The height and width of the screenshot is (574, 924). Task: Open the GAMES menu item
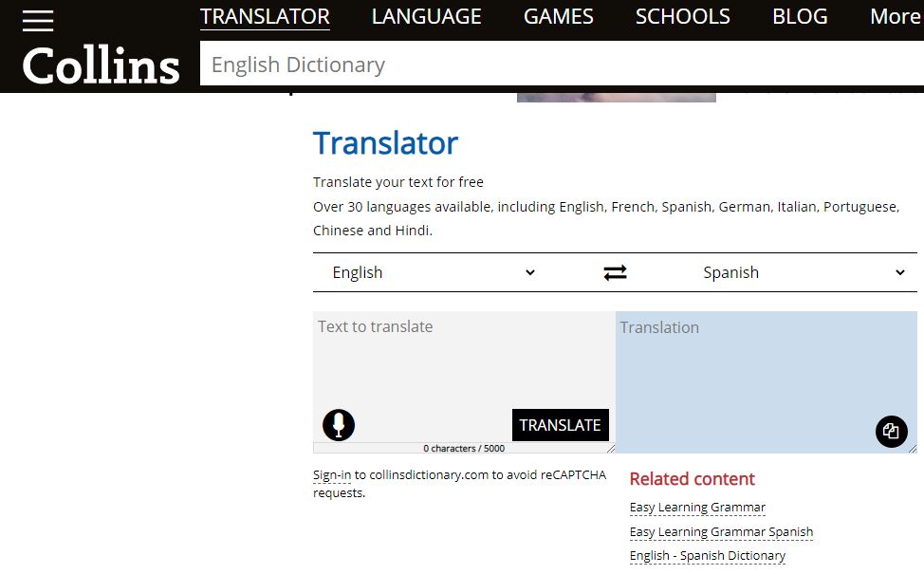558,16
